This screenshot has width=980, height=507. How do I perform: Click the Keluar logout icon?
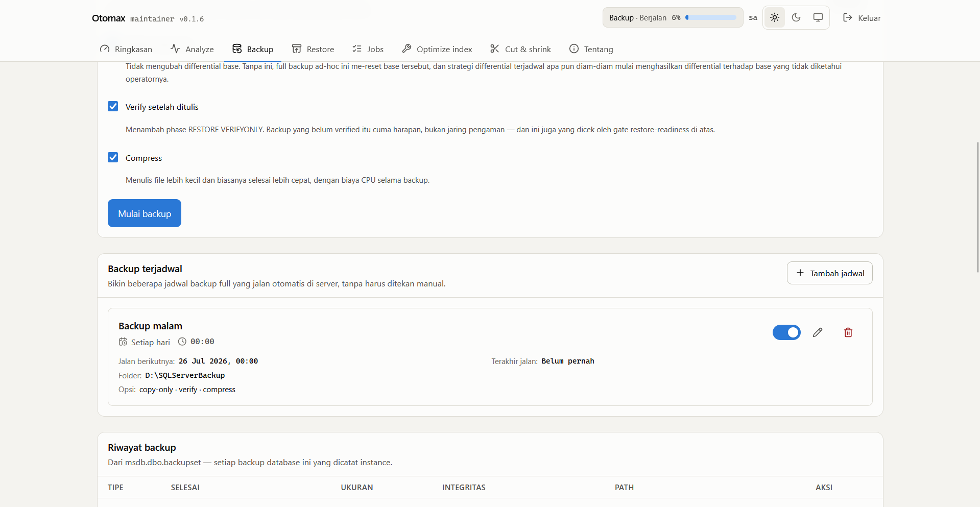pyautogui.click(x=848, y=18)
